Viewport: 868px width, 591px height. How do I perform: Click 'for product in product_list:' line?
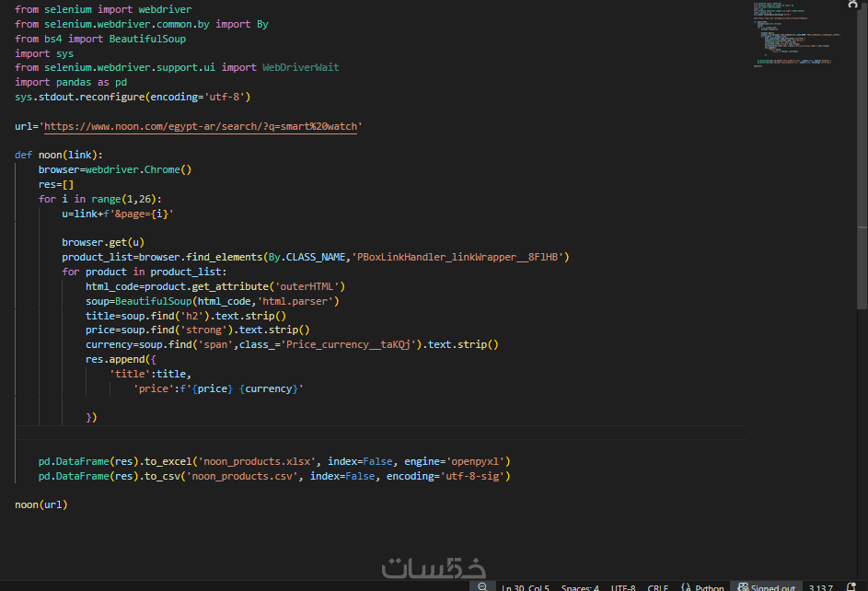click(145, 272)
